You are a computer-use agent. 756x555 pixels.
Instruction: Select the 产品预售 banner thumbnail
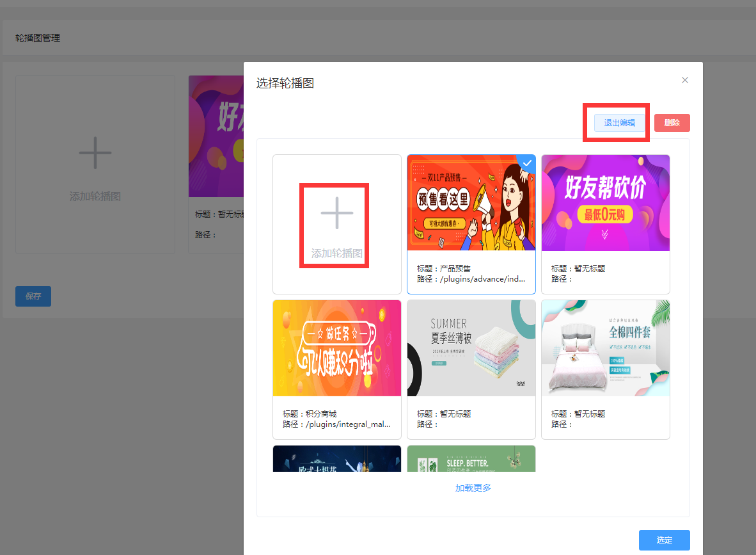pos(471,203)
